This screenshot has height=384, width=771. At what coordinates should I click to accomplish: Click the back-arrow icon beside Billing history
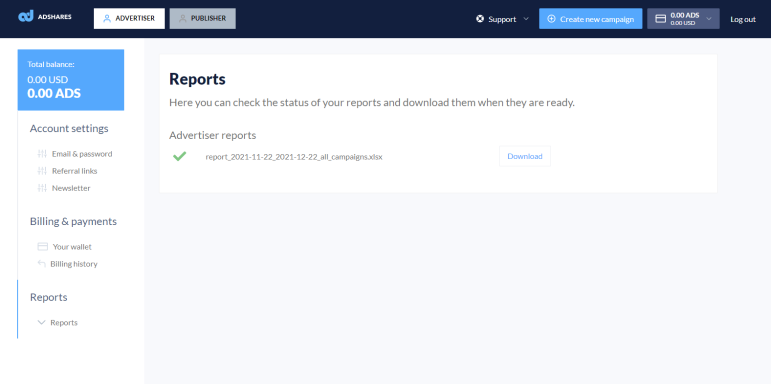pyautogui.click(x=42, y=264)
